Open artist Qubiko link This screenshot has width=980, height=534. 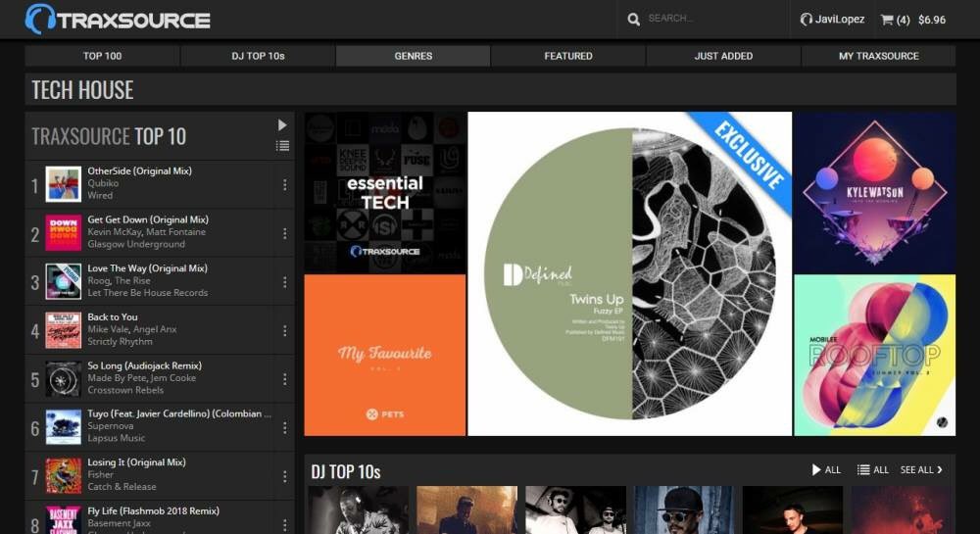tap(103, 183)
